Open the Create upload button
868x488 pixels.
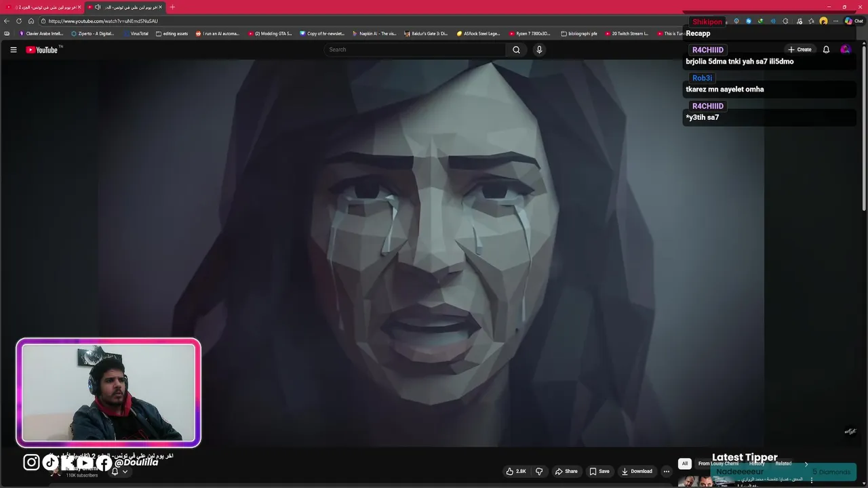click(800, 49)
